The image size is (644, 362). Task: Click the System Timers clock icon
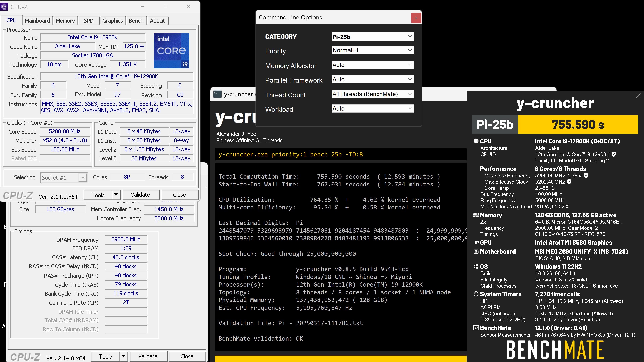[x=476, y=294]
